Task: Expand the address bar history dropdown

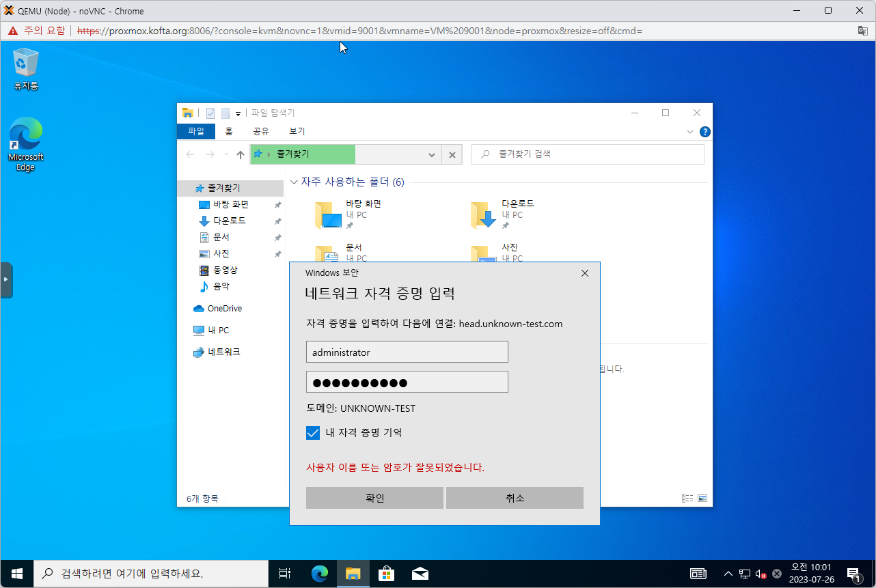Action: (431, 155)
